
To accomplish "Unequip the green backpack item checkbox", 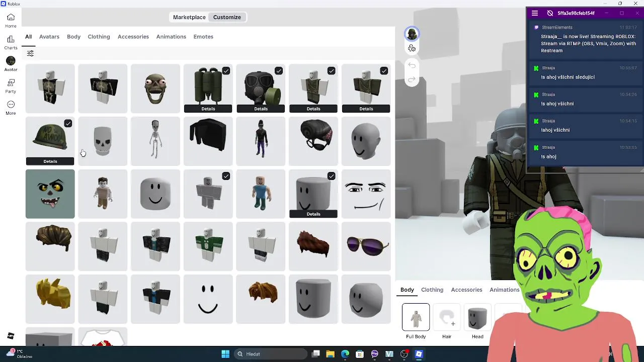I will (226, 71).
